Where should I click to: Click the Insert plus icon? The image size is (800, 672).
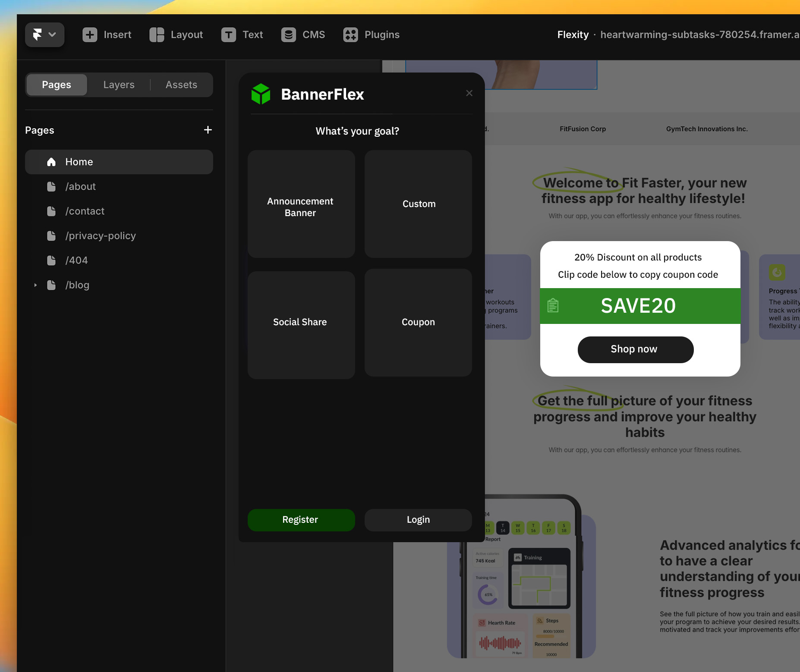click(90, 35)
